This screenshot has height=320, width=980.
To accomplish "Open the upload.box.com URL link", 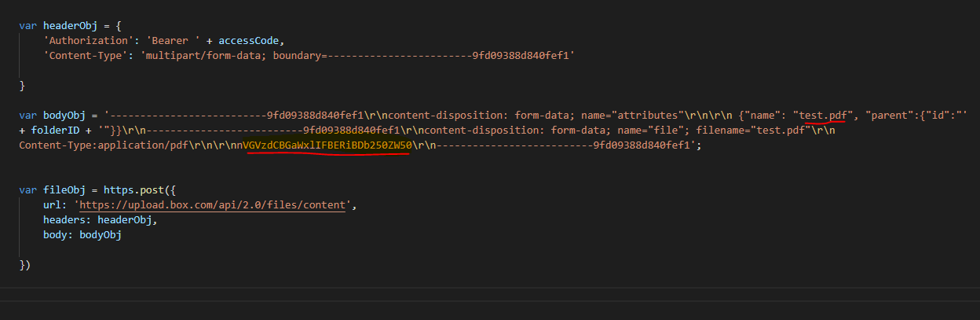I will click(213, 205).
